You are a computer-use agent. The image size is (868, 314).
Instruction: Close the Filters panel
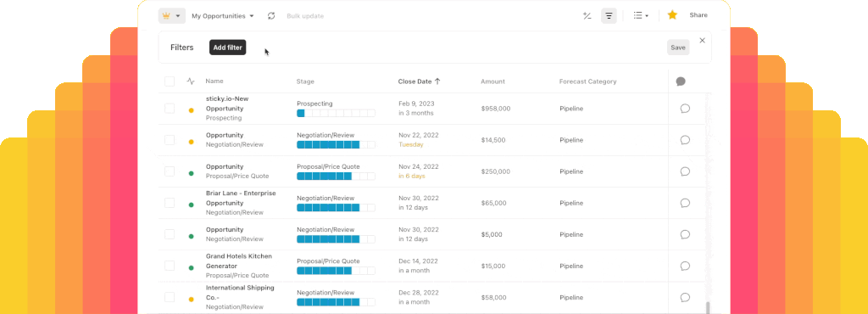click(x=703, y=41)
